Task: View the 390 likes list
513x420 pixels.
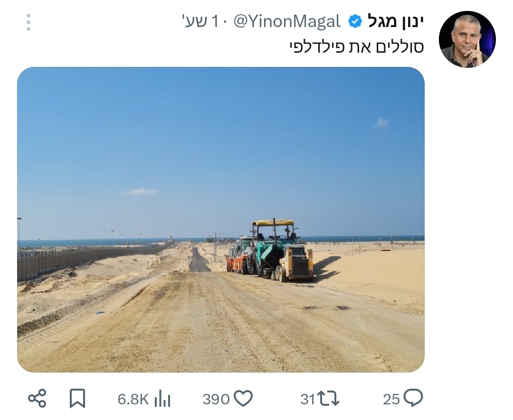Action: (x=217, y=399)
